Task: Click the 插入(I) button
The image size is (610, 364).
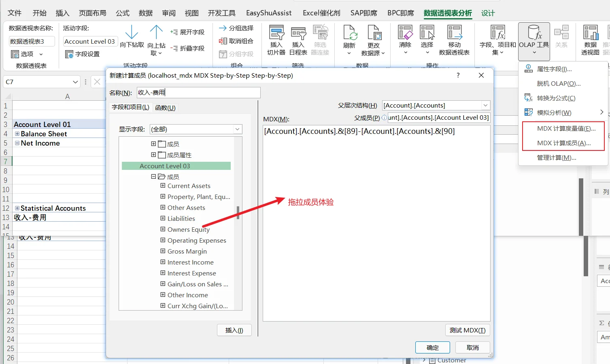Action: click(x=234, y=330)
